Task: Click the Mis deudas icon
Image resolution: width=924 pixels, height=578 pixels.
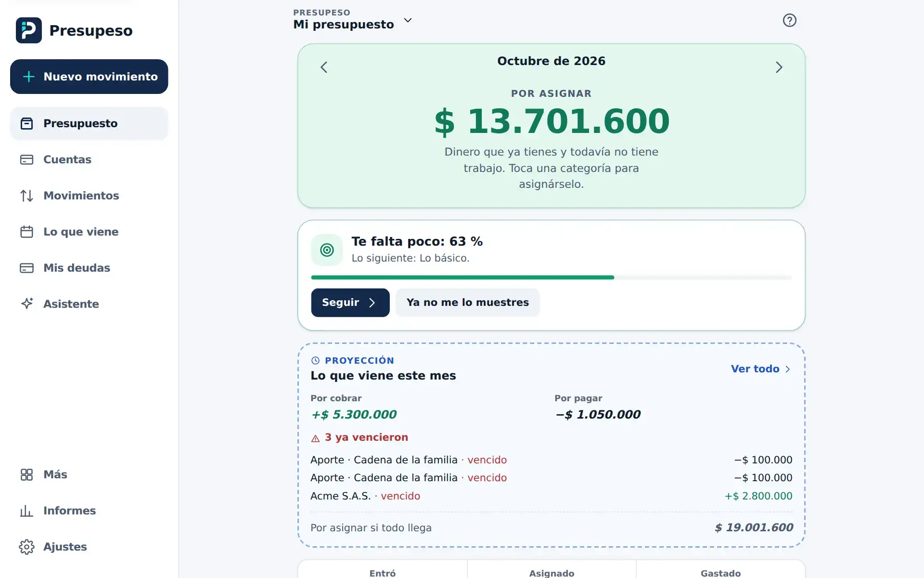Action: [x=27, y=268]
